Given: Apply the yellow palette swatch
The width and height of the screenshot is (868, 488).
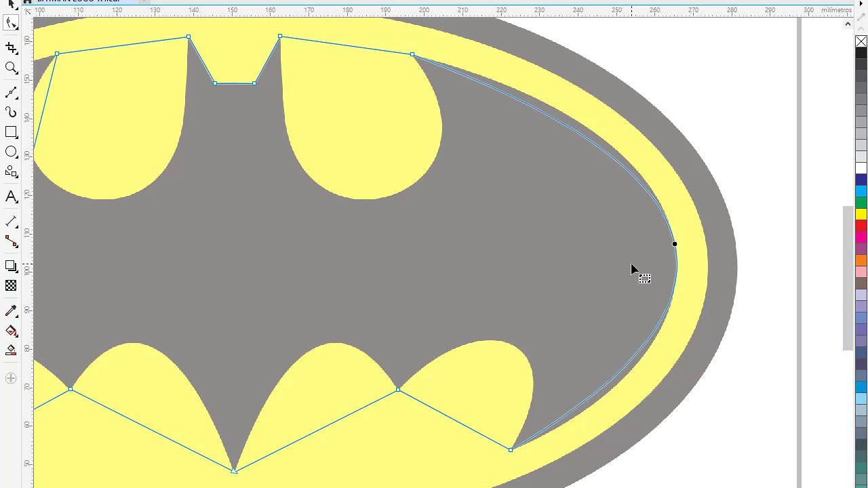Looking at the screenshot, I should point(861,214).
